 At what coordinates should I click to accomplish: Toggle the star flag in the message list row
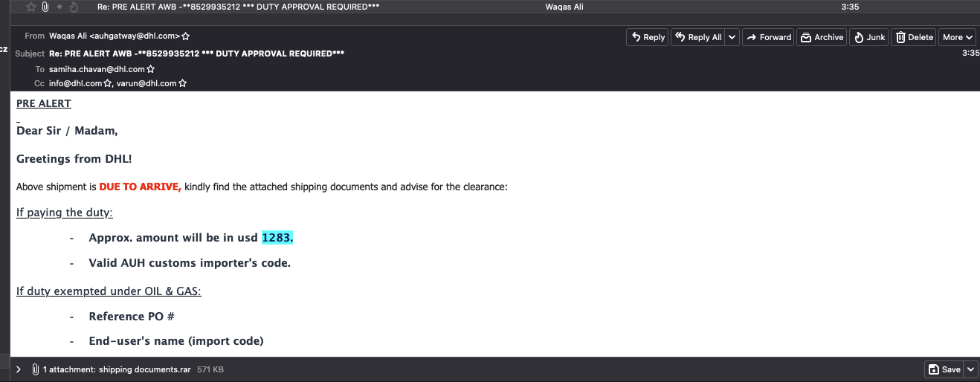coord(31,7)
